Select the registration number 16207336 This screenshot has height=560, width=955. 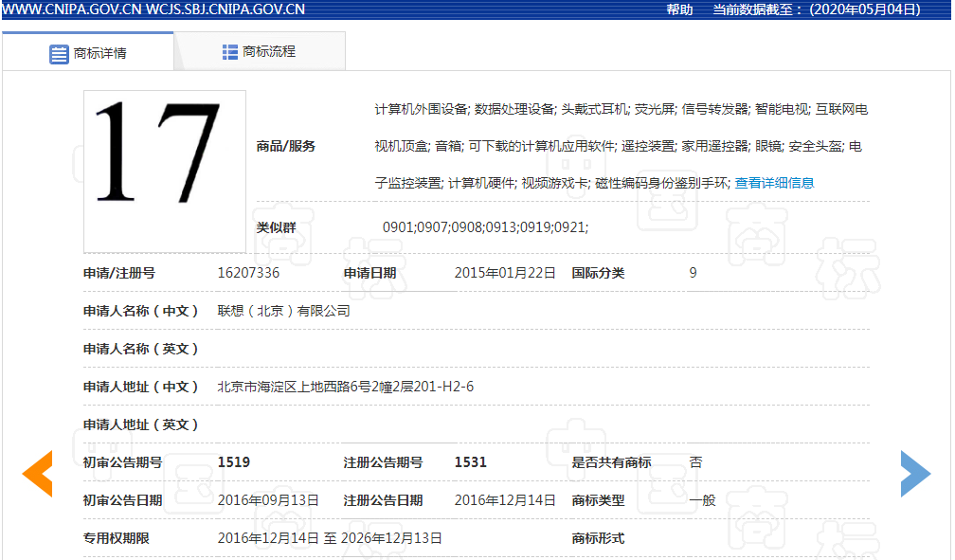248,273
